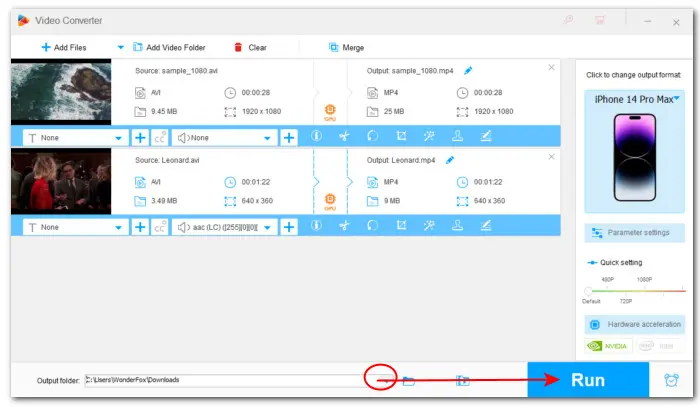Show file info for Leonard video
This screenshot has width=700, height=407.
point(317,227)
